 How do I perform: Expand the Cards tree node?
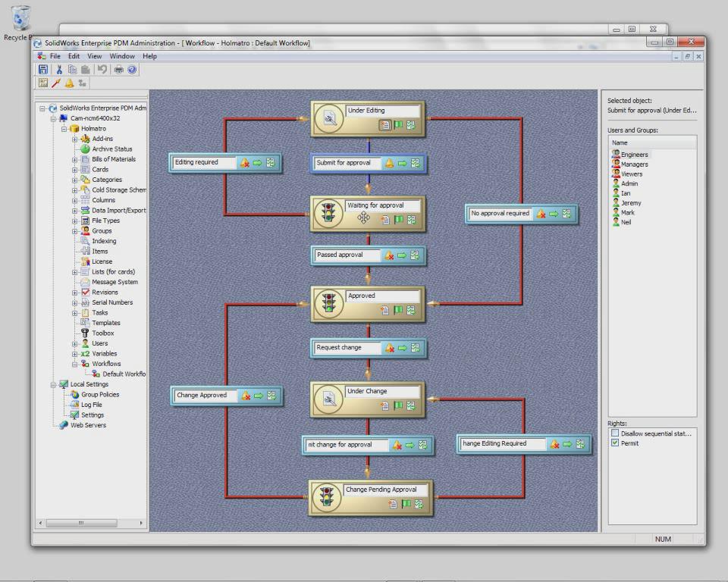click(x=74, y=170)
